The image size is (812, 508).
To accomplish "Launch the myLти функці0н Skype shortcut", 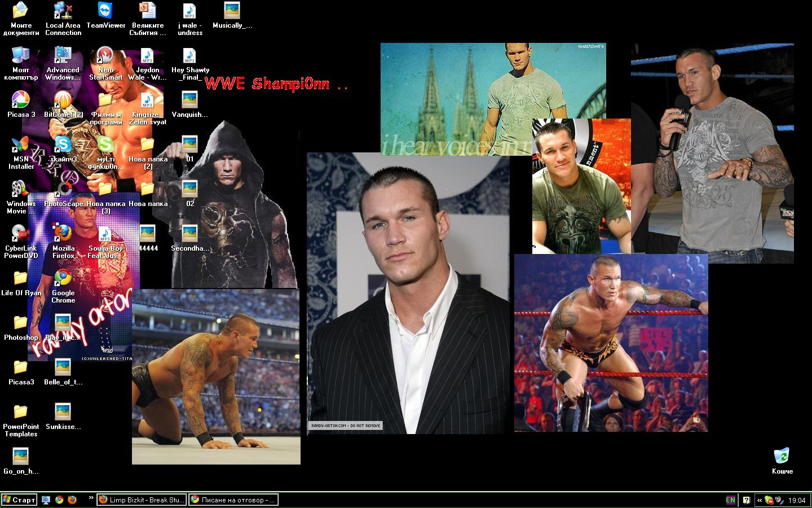I will (105, 152).
